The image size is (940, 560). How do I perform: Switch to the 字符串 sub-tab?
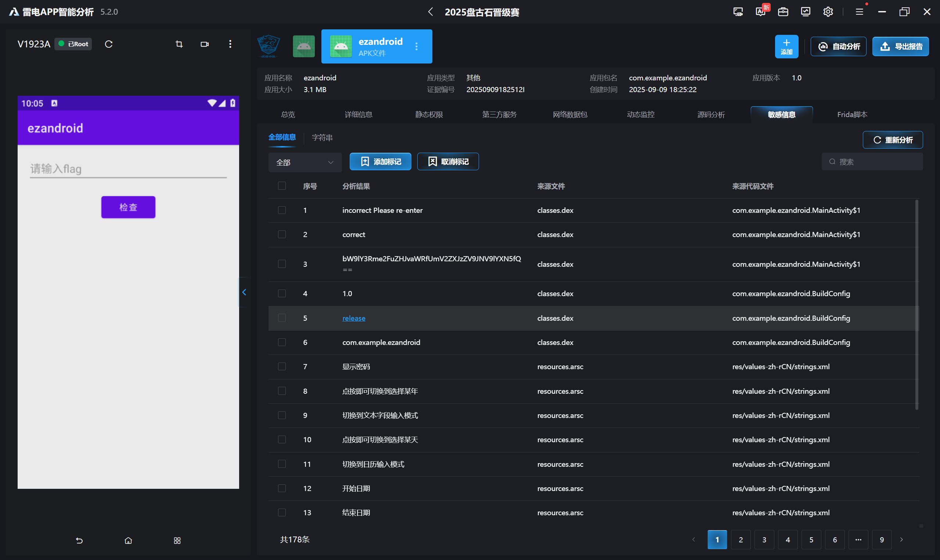pos(322,138)
